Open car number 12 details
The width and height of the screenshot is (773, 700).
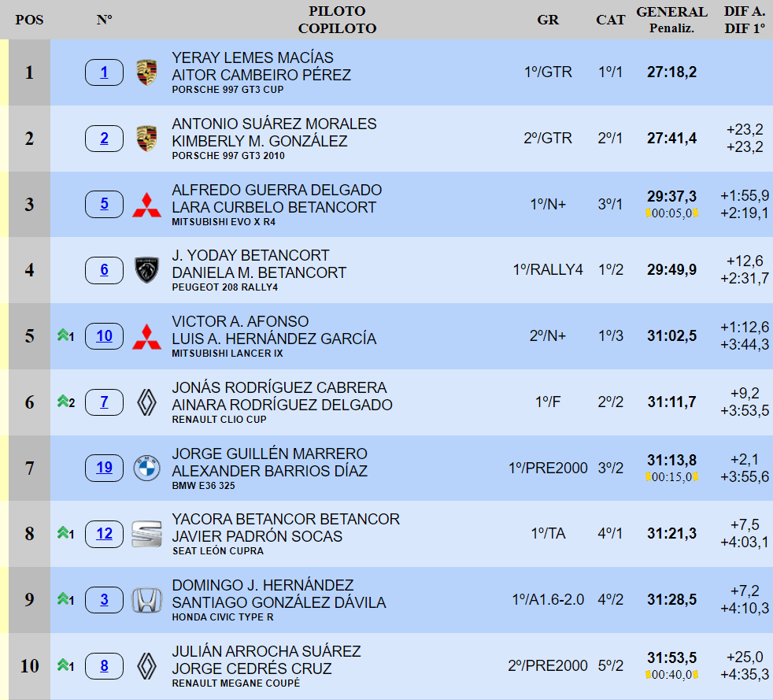point(104,534)
